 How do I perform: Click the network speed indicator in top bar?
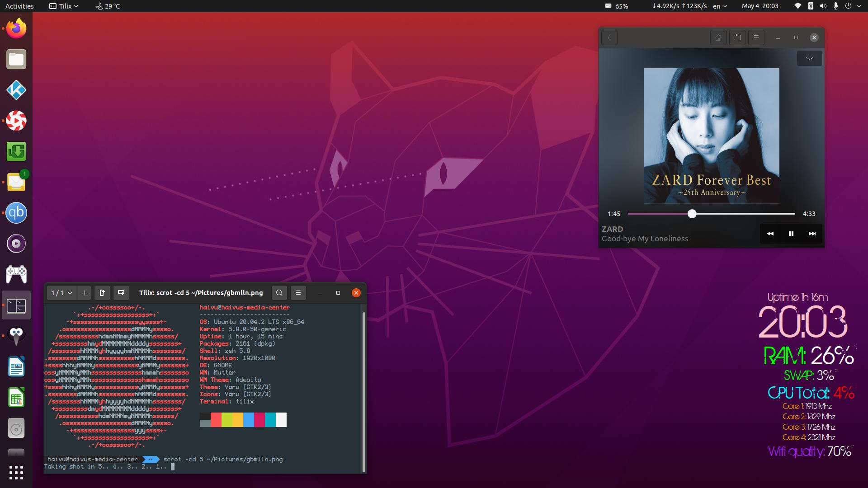click(x=679, y=6)
